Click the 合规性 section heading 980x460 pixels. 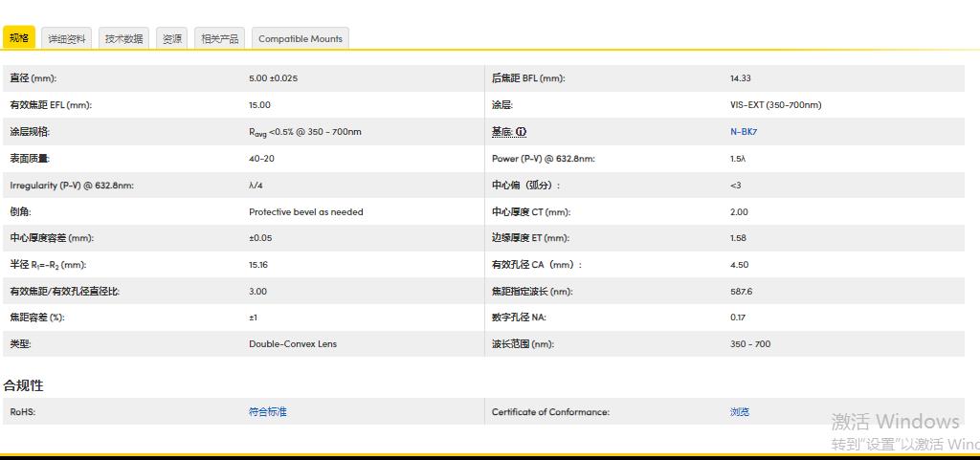(x=23, y=385)
